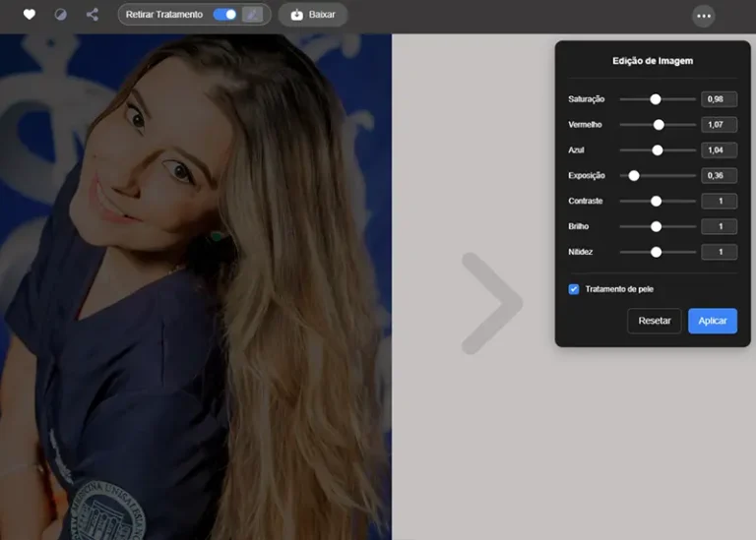Click the download icon beside Baixar
Image resolution: width=756 pixels, height=540 pixels.
296,15
